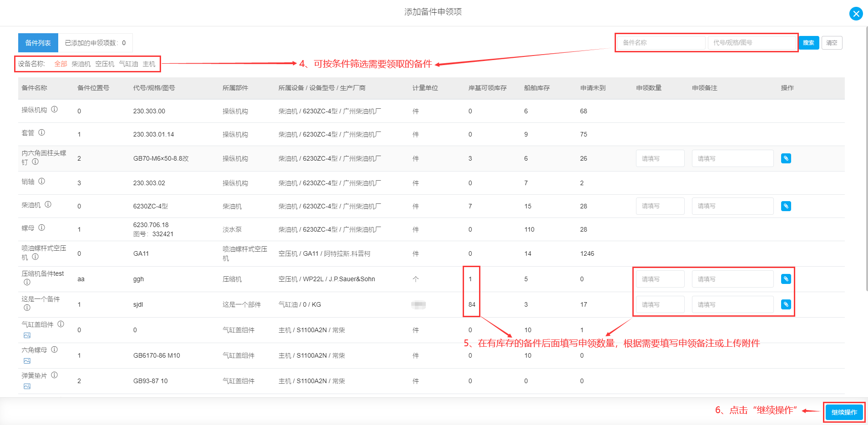Screen dimensions: 868x425
Task: Focus the 代号/规格/图号 search field
Action: click(x=752, y=43)
